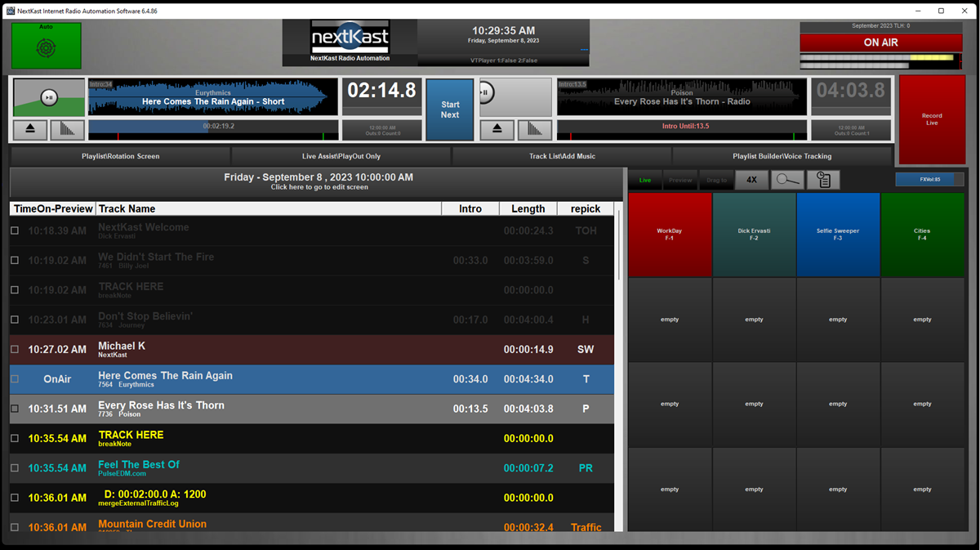Click the Intro column header

click(470, 209)
